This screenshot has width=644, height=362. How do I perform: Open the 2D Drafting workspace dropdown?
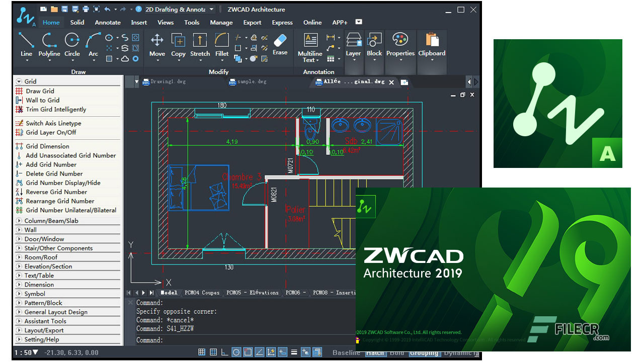coord(180,9)
